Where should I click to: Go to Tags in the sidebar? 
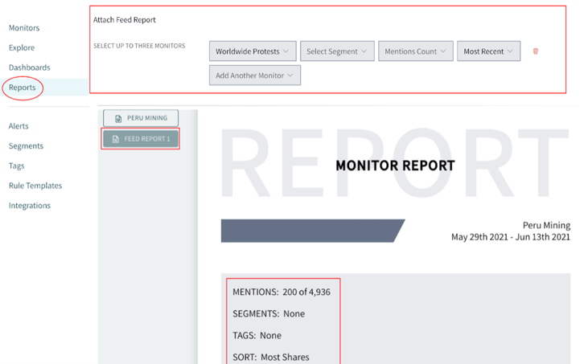pos(17,166)
